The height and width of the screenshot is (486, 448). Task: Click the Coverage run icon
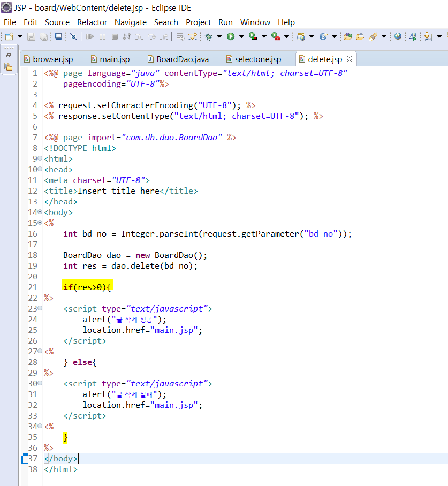click(253, 36)
